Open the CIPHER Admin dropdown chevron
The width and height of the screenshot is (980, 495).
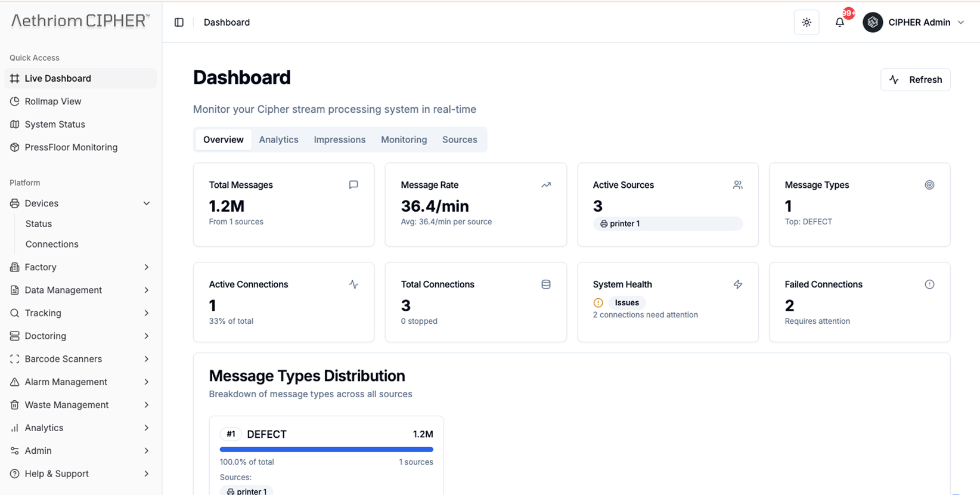[x=961, y=22]
